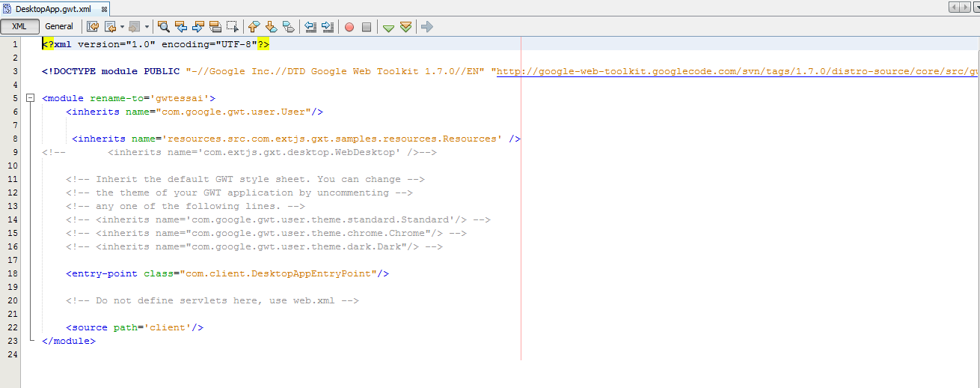Click the source path='client' line
980x388 pixels.
(135, 327)
